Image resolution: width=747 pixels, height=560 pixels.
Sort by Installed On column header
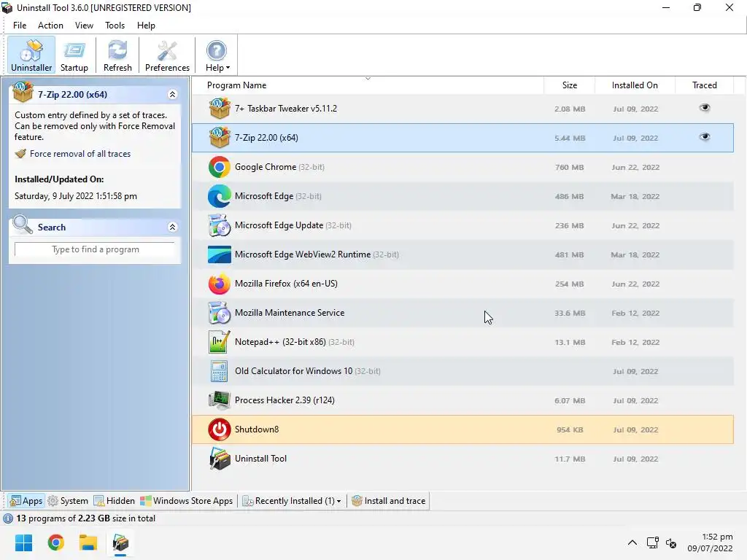point(635,85)
